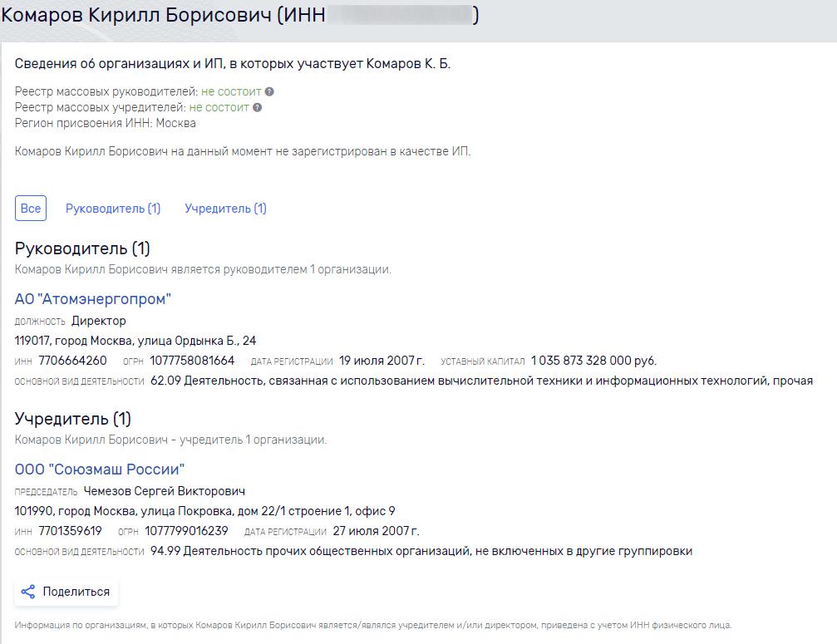This screenshot has width=837, height=644.
Task: Click help icon next to mass directors registry
Action: click(269, 91)
